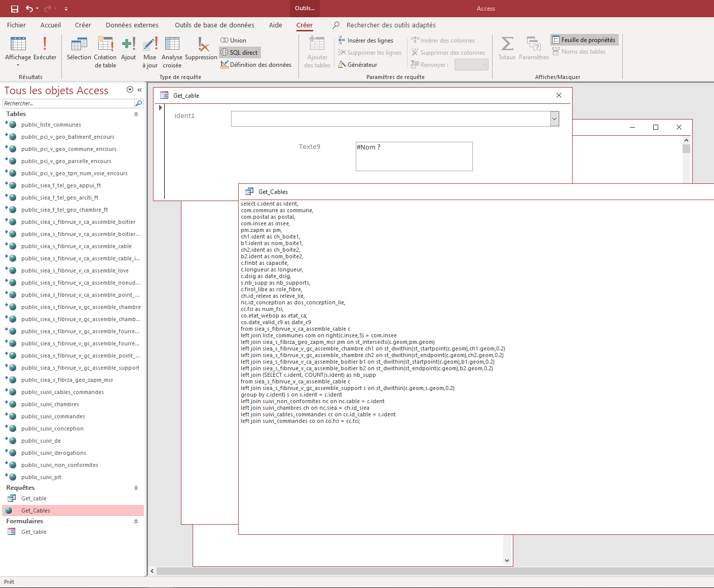Image resolution: width=714 pixels, height=588 pixels.
Task: Switch to the first Créer ribbon tab
Action: tap(83, 25)
